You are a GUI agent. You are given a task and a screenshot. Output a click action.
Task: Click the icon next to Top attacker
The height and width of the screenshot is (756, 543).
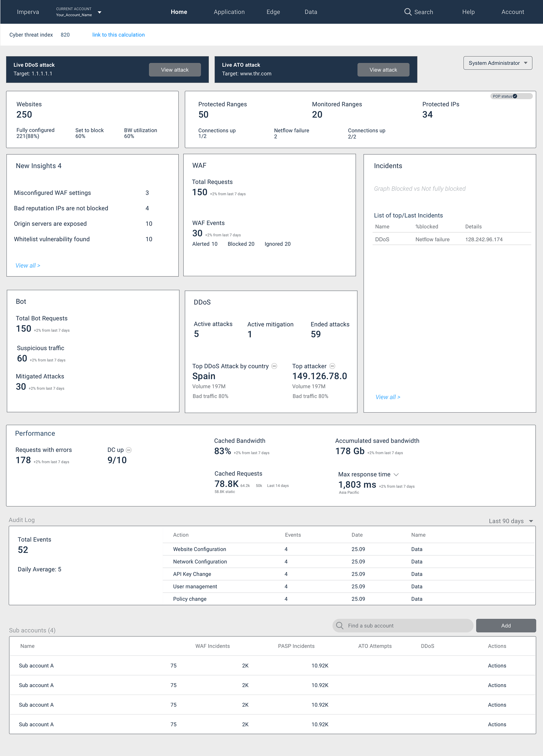(332, 366)
